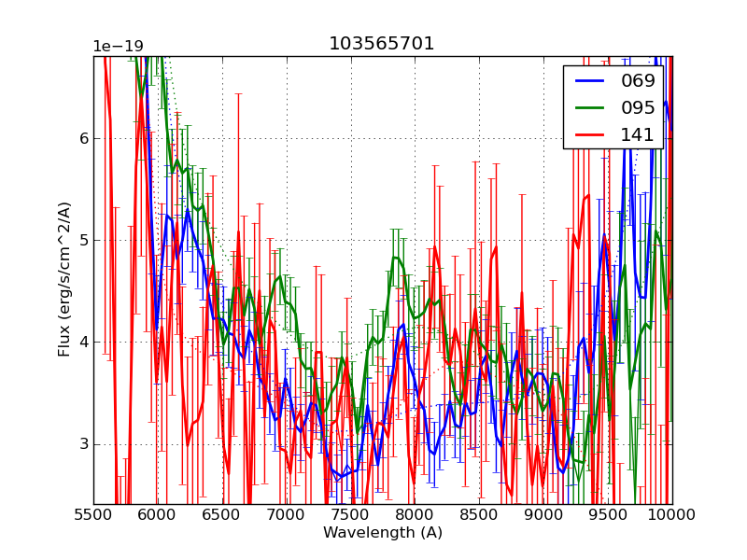Click the red line swatch in legend
Image resolution: width=747 pixels, height=560 pixels.
[589, 134]
